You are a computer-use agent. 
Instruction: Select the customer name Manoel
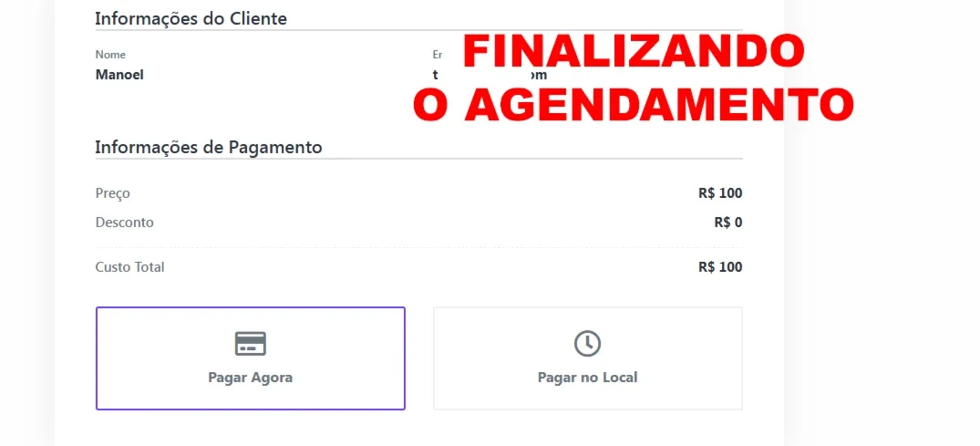(x=119, y=75)
